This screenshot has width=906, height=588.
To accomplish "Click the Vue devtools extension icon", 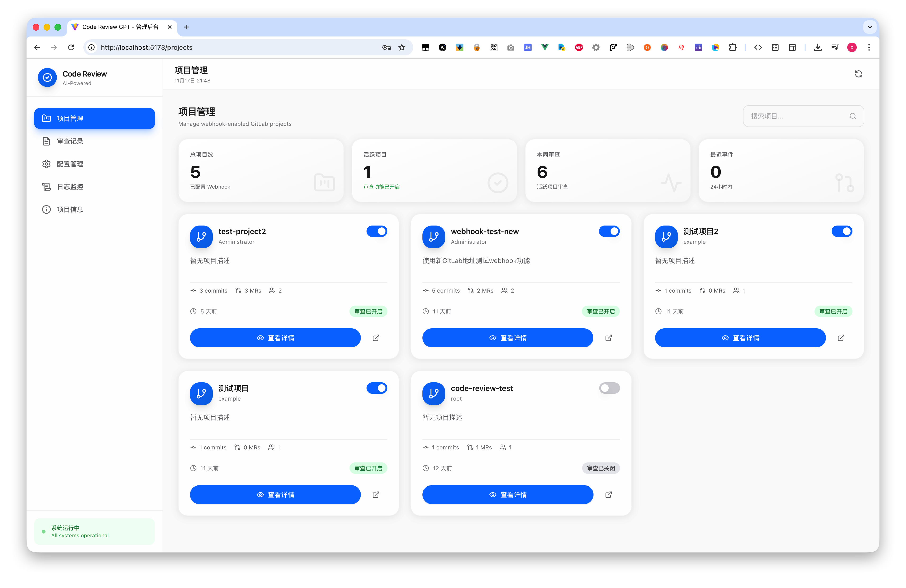I will [545, 47].
